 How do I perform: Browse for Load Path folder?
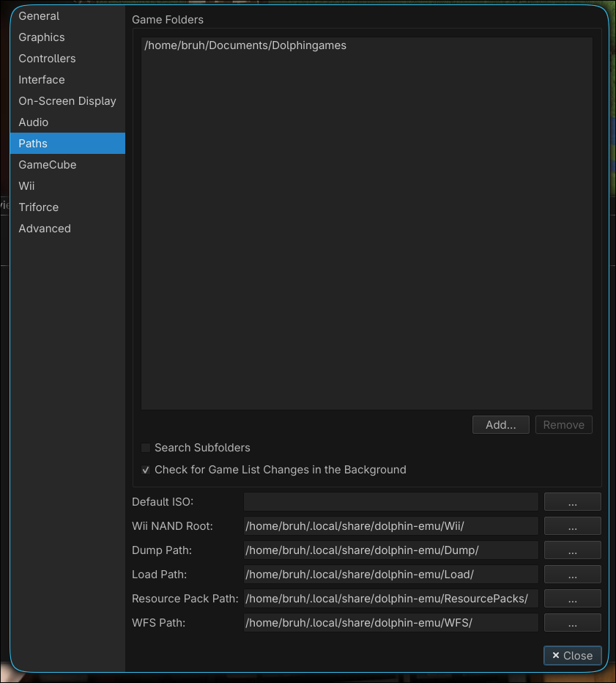pyautogui.click(x=573, y=575)
